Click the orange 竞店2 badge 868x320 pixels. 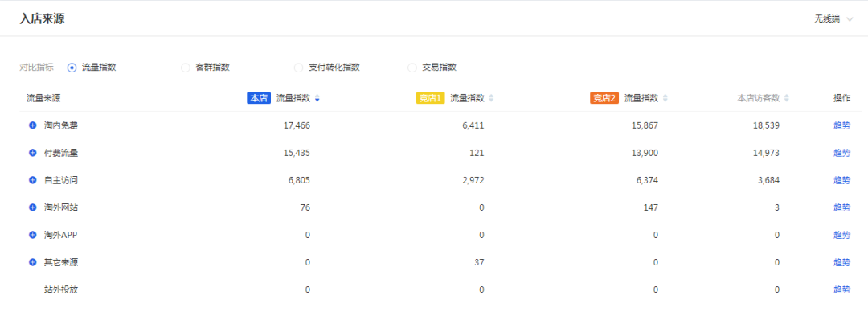(604, 98)
